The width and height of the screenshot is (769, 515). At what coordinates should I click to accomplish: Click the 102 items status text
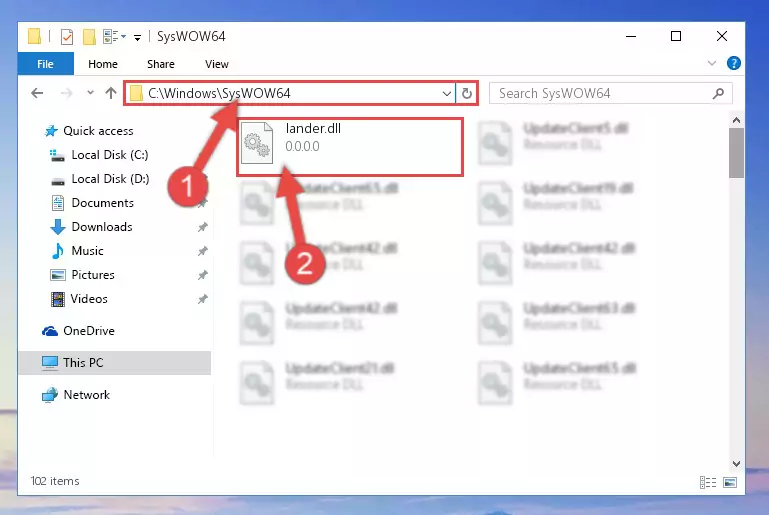point(55,481)
